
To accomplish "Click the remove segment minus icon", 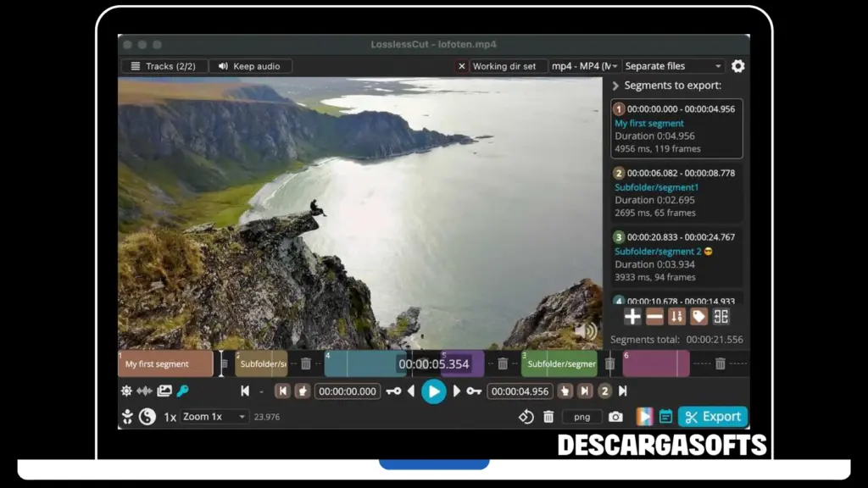I will coord(654,317).
